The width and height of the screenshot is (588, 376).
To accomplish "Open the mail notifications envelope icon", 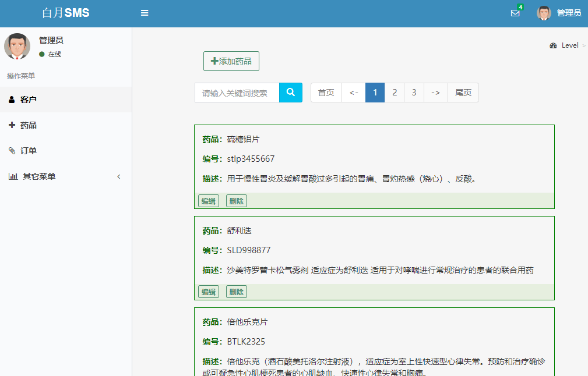I will point(515,13).
